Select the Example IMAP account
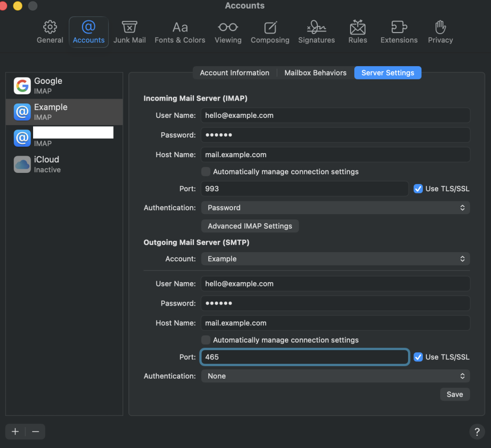 [64, 112]
